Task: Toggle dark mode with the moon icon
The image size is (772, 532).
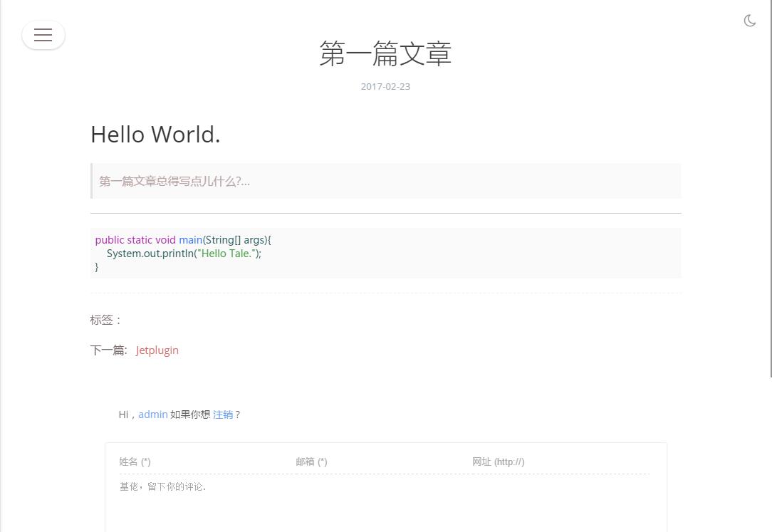Action: (750, 21)
